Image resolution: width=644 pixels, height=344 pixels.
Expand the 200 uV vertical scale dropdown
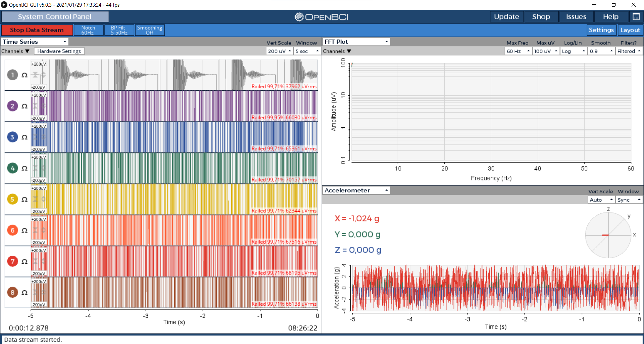pos(280,51)
